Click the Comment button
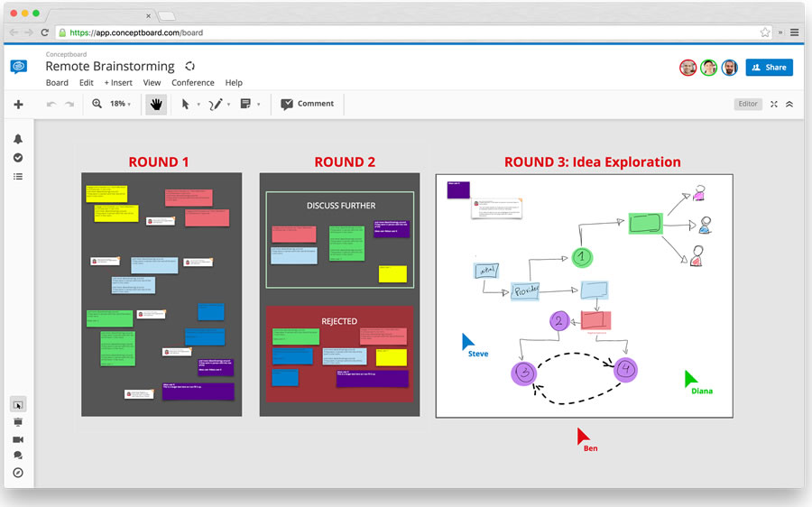Viewport: 812px width, 507px height. click(308, 104)
